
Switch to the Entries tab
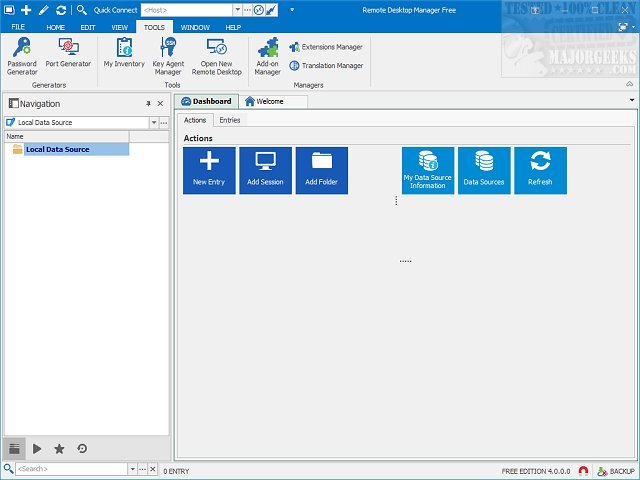[x=229, y=120]
